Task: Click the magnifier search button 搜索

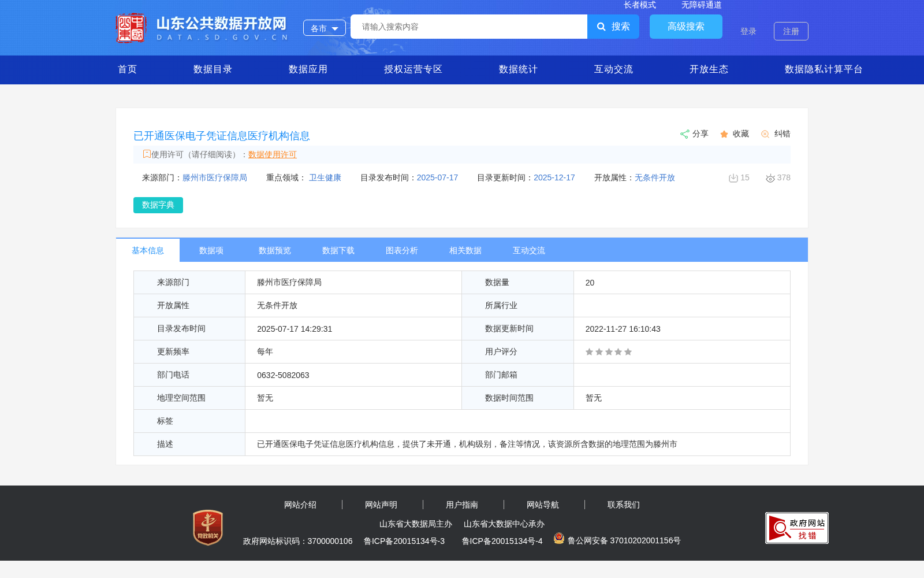Action: 613,27
